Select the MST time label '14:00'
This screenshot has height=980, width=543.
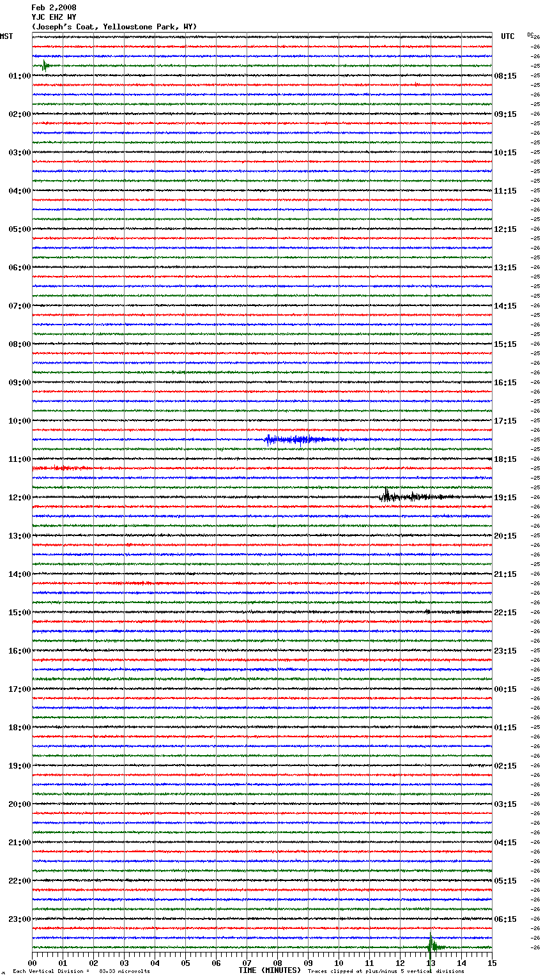coord(19,574)
